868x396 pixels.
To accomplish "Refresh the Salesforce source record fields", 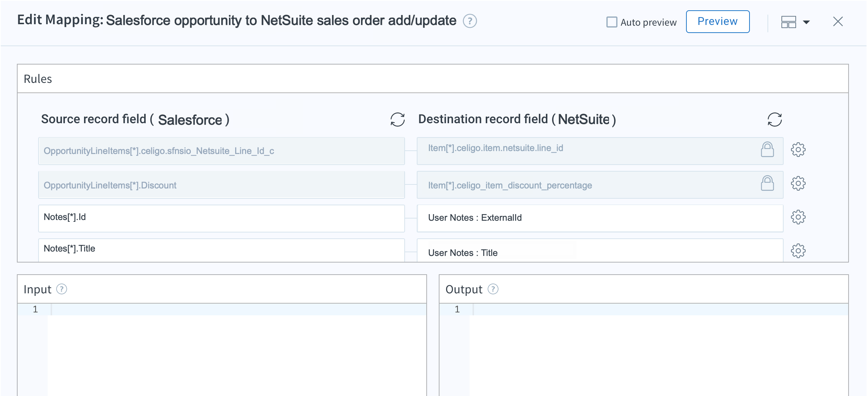I will (x=397, y=120).
